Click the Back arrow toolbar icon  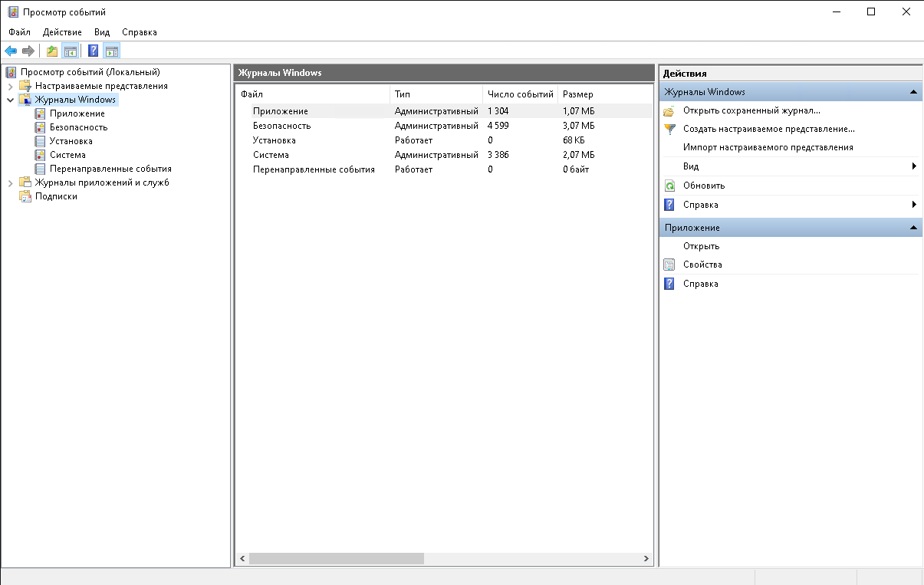click(11, 51)
